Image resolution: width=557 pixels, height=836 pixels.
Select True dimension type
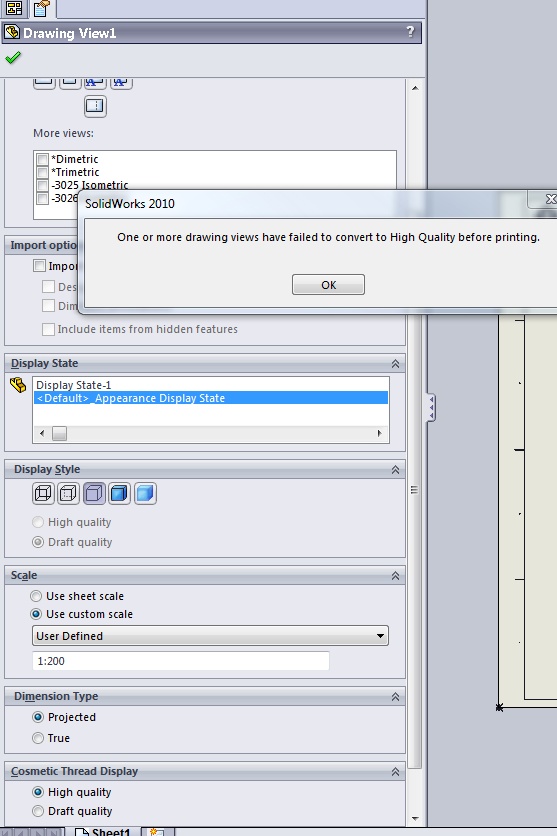pyautogui.click(x=38, y=738)
